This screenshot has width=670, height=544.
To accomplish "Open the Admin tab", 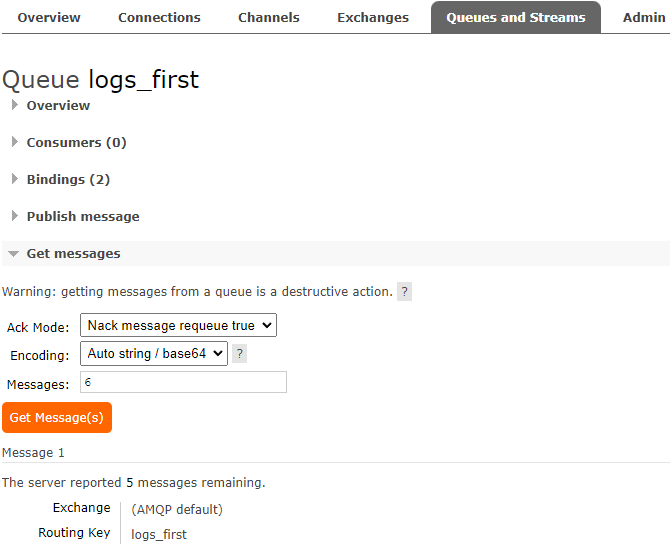I will pos(644,17).
